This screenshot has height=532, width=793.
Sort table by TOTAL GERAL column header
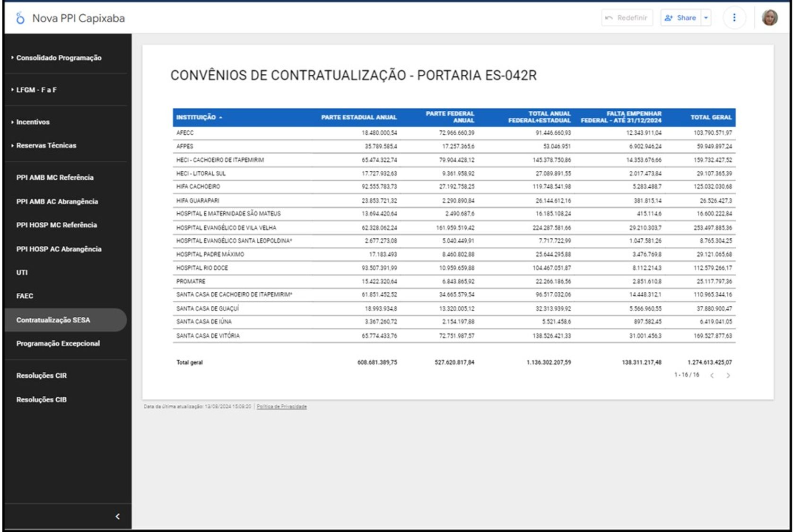(710, 117)
